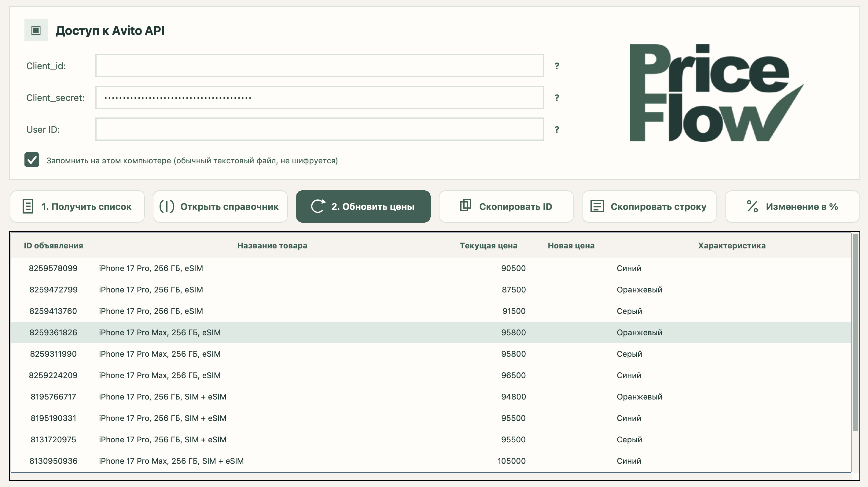Click the 'Скопировать строку' button
Viewport: 868px width, 487px height.
coord(649,206)
